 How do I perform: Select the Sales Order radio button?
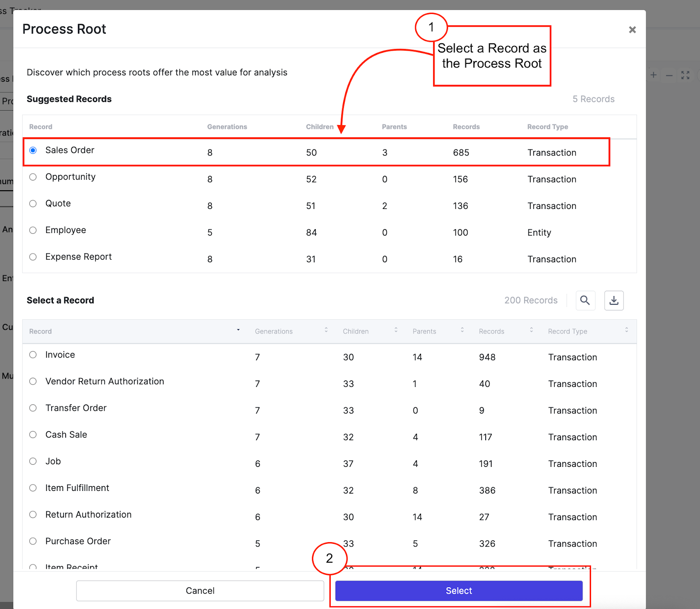33,150
